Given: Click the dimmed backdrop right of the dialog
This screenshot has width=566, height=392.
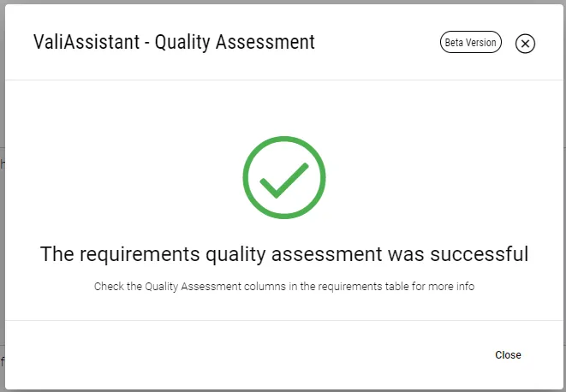Looking at the screenshot, I should pos(563,214).
